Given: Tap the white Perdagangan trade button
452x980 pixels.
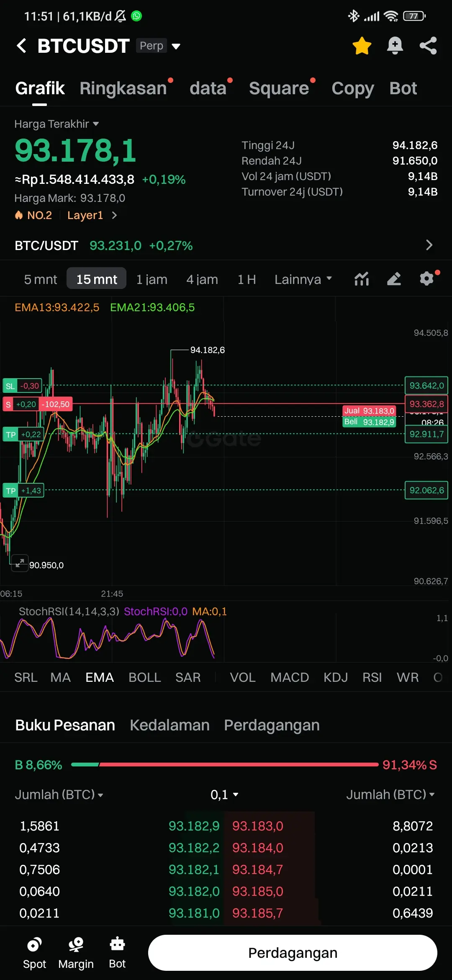Looking at the screenshot, I should tap(293, 953).
